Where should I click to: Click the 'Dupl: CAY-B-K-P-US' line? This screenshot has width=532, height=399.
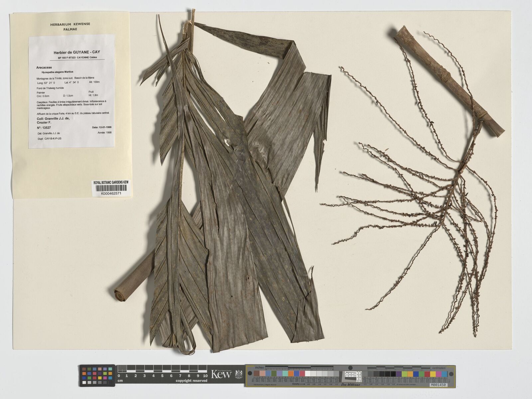[x=49, y=138]
